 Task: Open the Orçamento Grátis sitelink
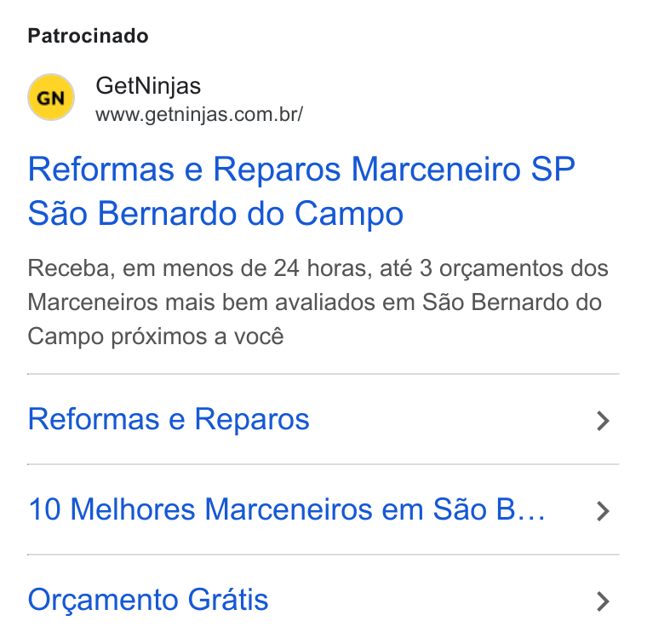pos(323,600)
